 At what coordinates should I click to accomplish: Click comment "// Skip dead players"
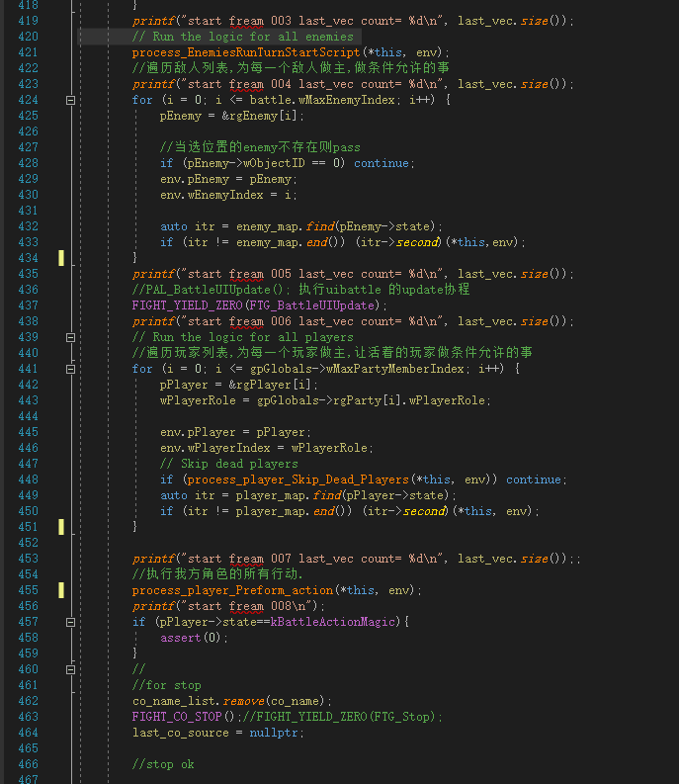click(x=229, y=464)
